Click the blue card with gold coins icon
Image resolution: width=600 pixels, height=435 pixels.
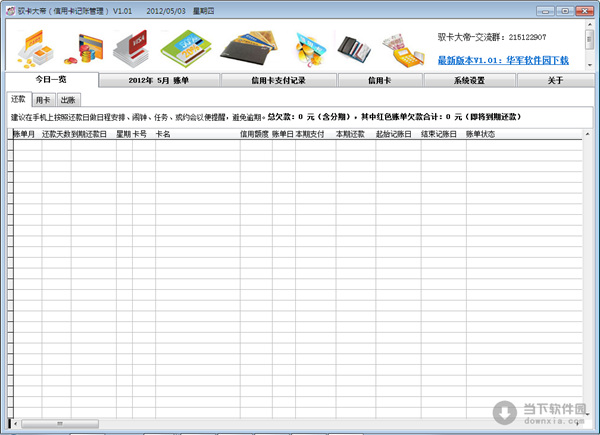(310, 49)
